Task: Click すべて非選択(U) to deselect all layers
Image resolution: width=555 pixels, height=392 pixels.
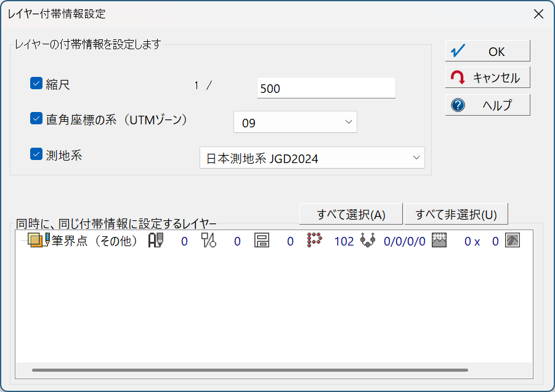Action: click(x=456, y=214)
